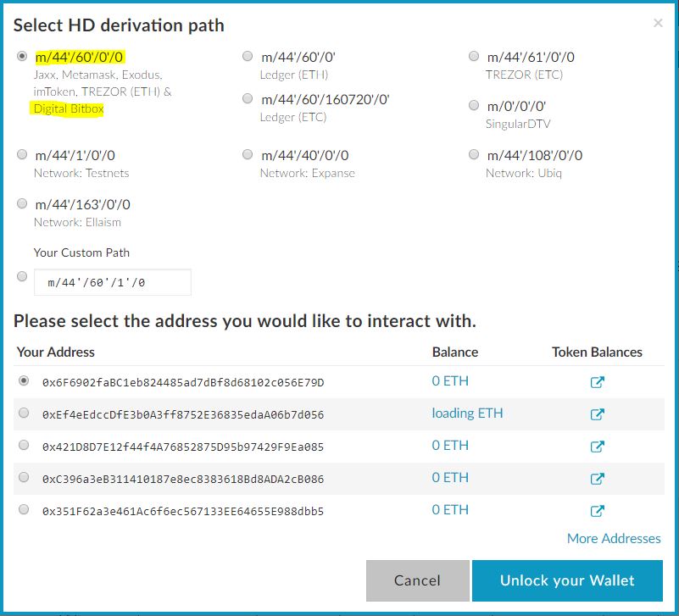Choose address 0xEf4eEdccDfE3b0A3ff8752E36835edaA06b7d056 radio

24,413
